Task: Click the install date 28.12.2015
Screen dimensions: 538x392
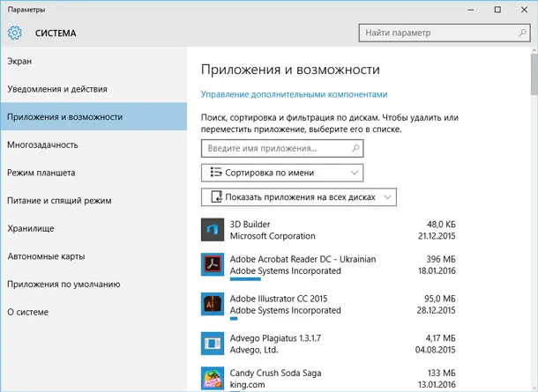Action: (x=436, y=310)
